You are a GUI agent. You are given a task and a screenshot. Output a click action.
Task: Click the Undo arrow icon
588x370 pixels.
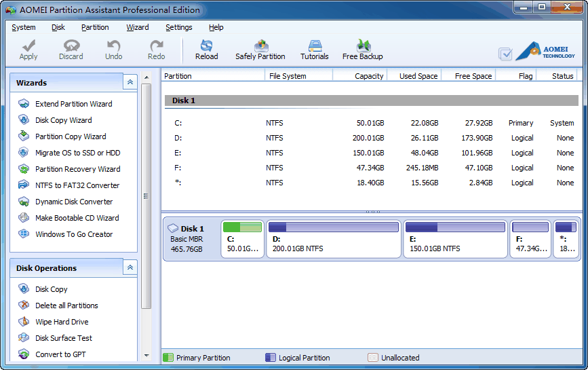(113, 45)
